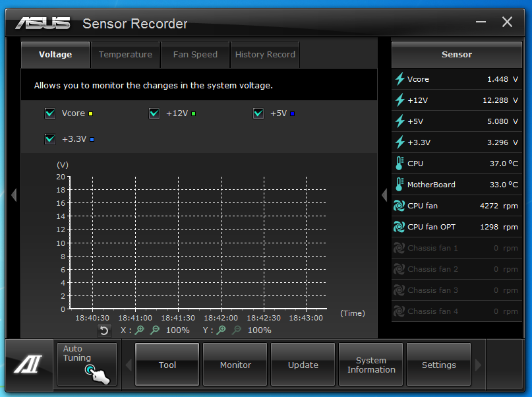Switch to the Temperature tab
532x397 pixels.
[x=125, y=55]
